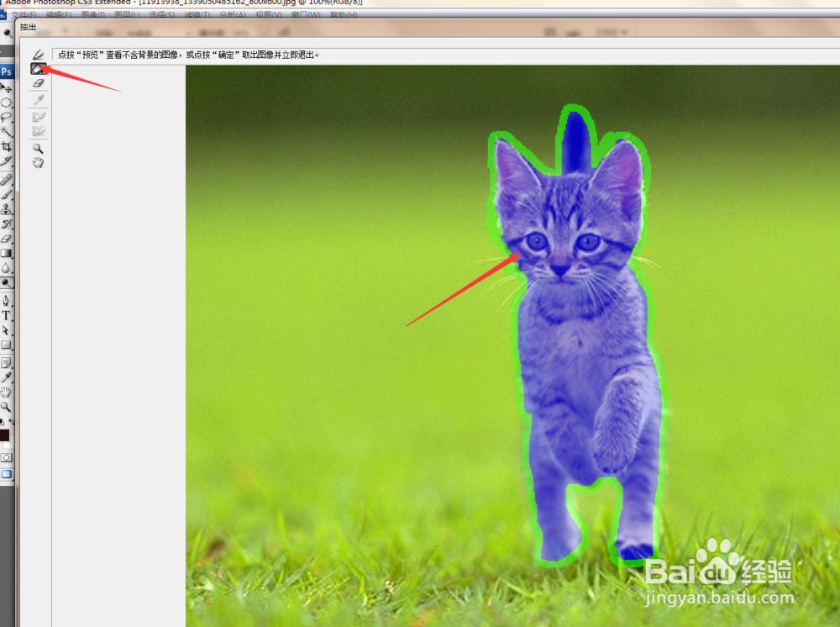Pick the Eraser tool in Photoshop main toolbox
840x627 pixels.
point(7,239)
